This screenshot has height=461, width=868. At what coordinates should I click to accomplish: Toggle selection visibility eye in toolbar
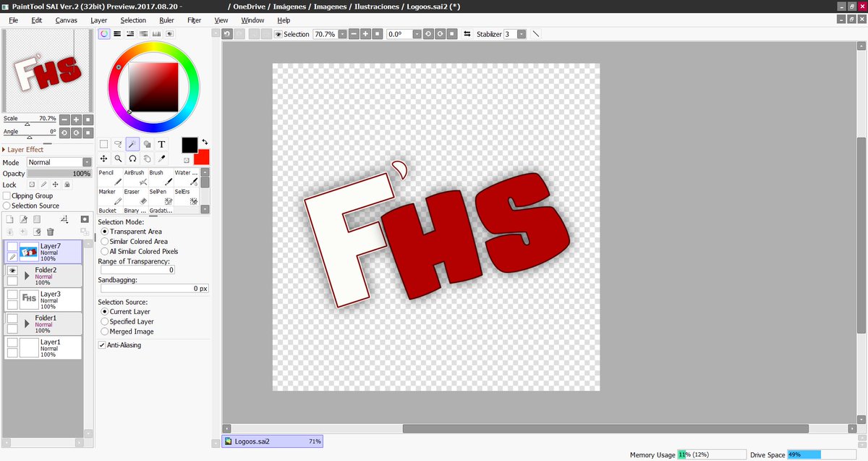click(278, 34)
